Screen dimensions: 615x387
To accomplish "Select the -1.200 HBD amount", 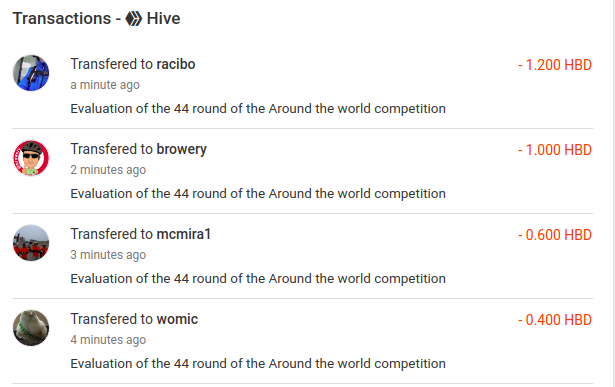I will tap(555, 65).
